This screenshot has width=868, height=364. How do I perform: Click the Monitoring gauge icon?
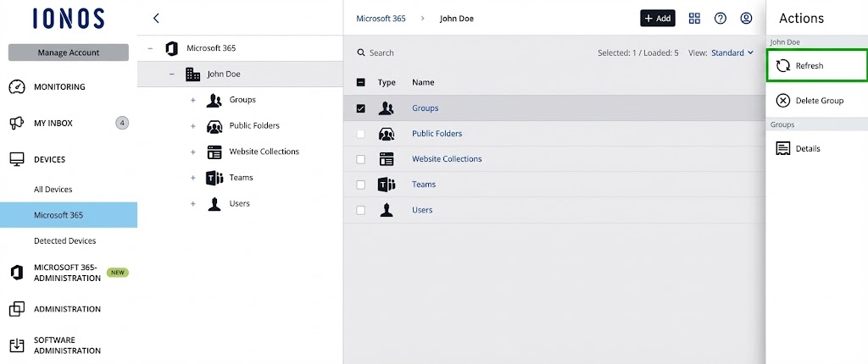pyautogui.click(x=17, y=87)
